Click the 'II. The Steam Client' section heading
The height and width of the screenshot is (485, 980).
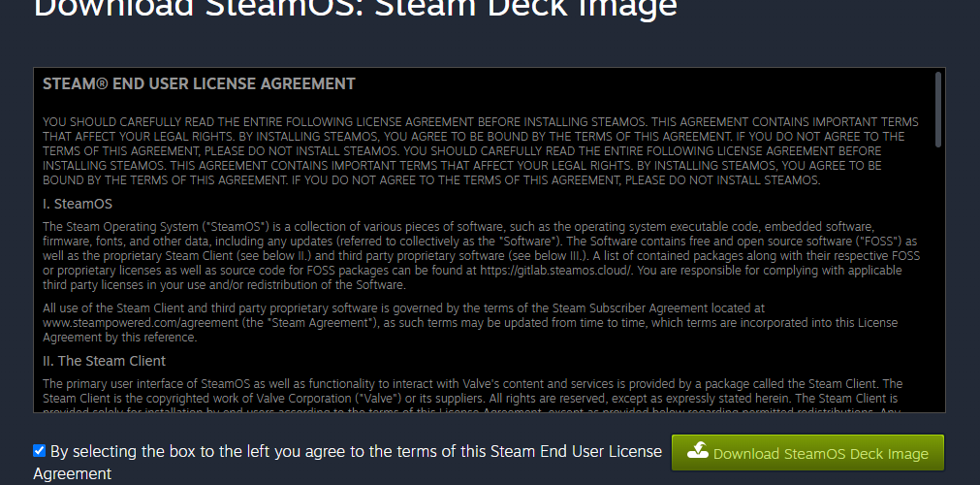click(x=104, y=361)
